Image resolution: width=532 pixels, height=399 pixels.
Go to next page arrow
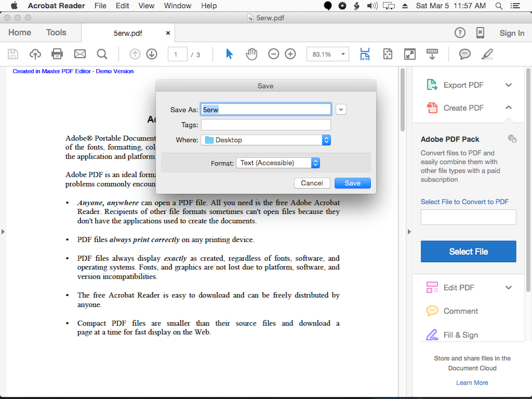(x=152, y=54)
